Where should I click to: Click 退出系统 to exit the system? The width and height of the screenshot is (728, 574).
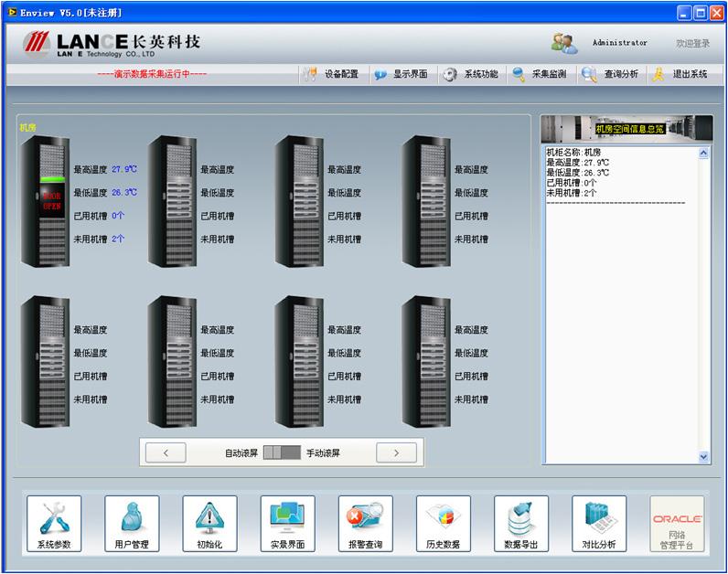click(680, 75)
